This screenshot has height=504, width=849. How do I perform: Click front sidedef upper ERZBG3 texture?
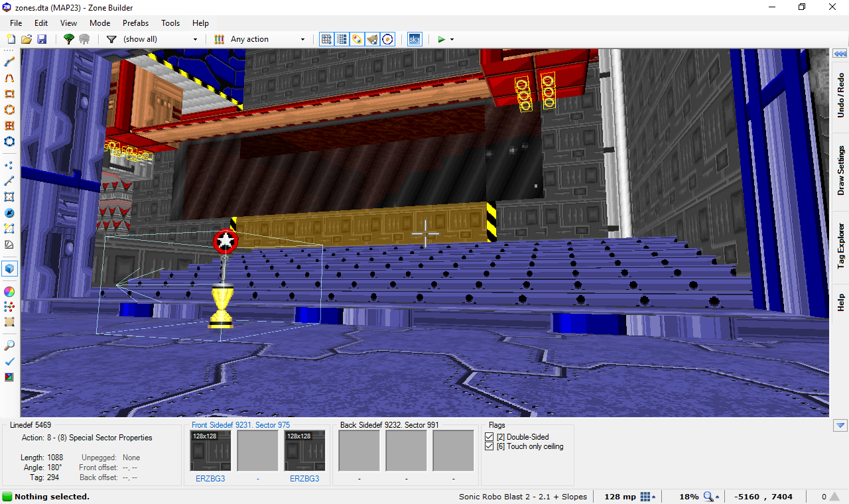tap(210, 451)
